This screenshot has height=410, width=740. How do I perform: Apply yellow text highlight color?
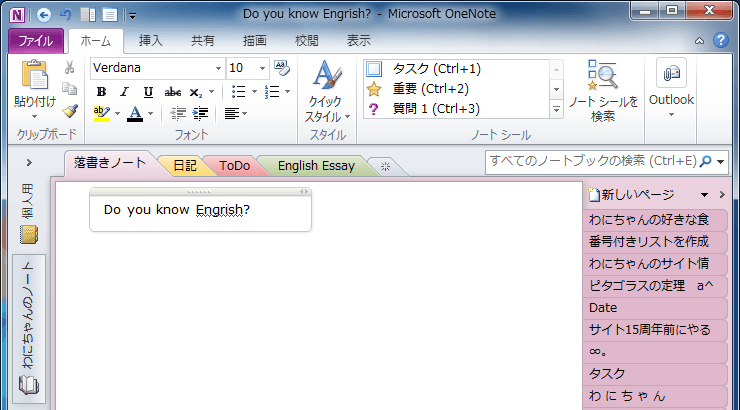[x=101, y=114]
